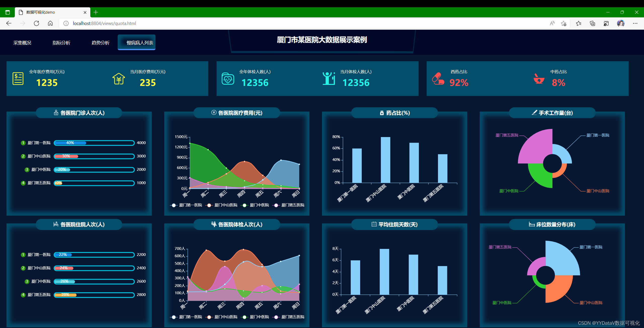The image size is (644, 328).
Task: Switch to the 采集概况 tab
Action: [22, 42]
